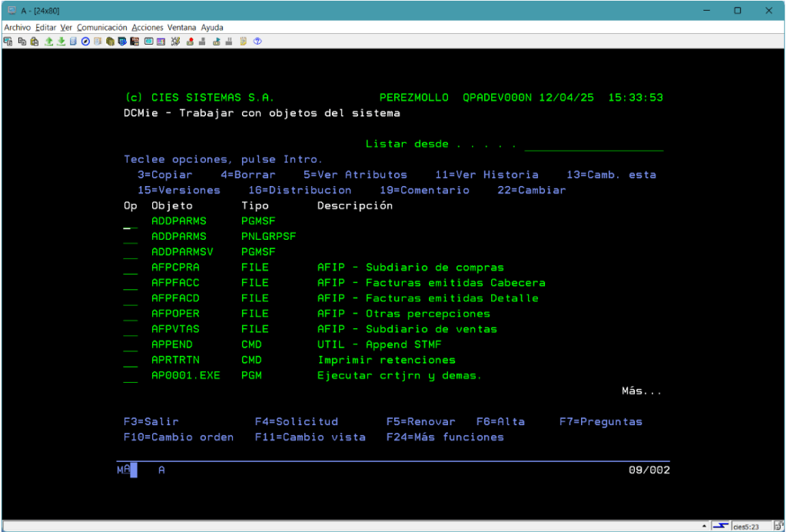Click the blue circular compass toolbar icon

(85, 42)
